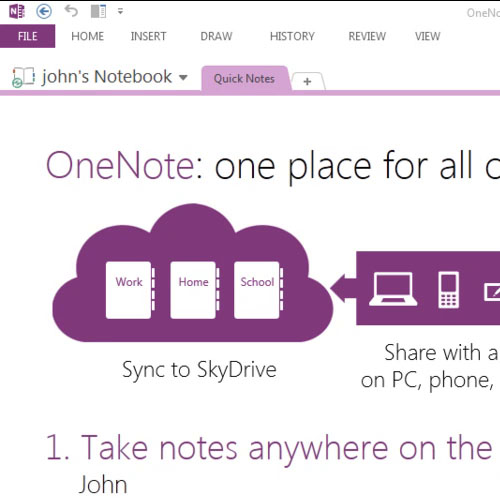Screen dimensions: 500x500
Task: Select the Quick Notes section tab
Action: pyautogui.click(x=245, y=79)
